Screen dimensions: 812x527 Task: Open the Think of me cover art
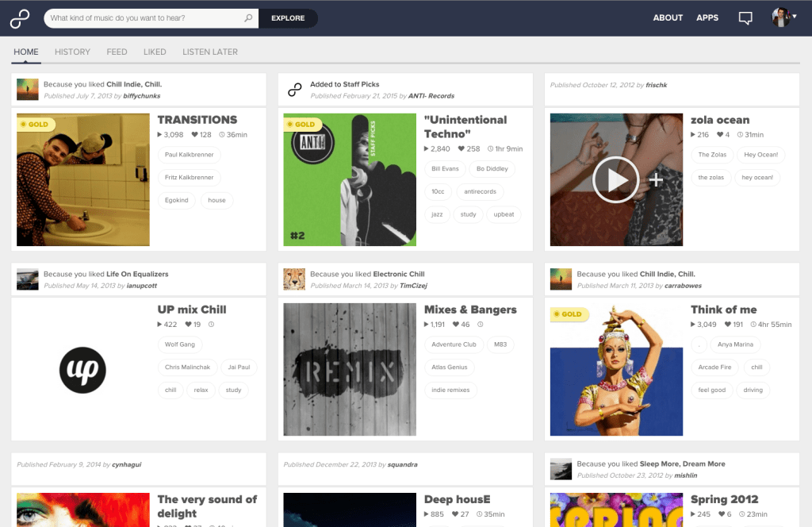click(616, 370)
